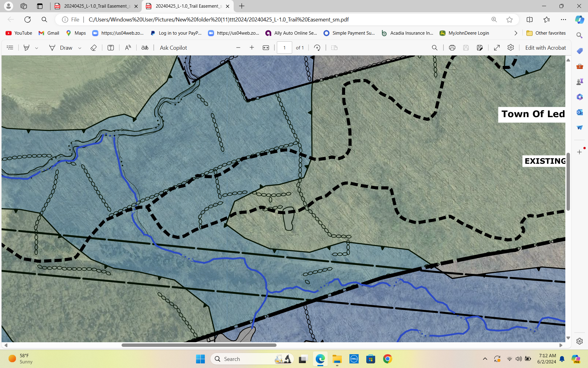Expand the Highlight color dropdown arrow
The height and width of the screenshot is (368, 588).
(x=37, y=48)
